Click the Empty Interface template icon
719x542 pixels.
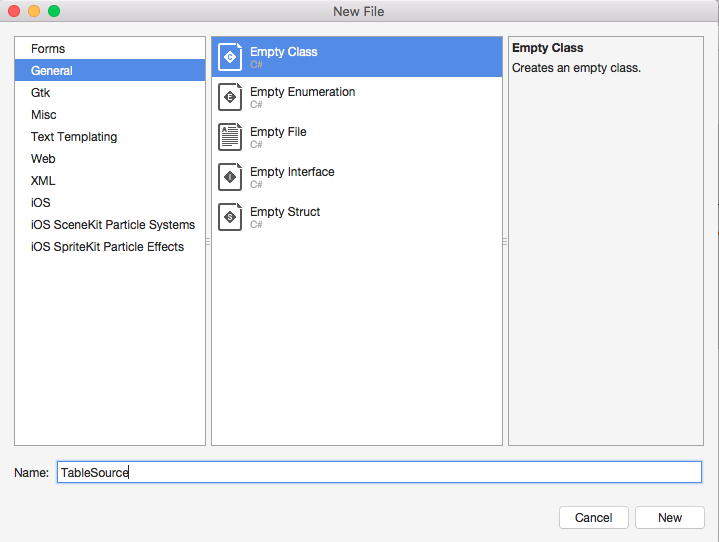click(x=230, y=177)
